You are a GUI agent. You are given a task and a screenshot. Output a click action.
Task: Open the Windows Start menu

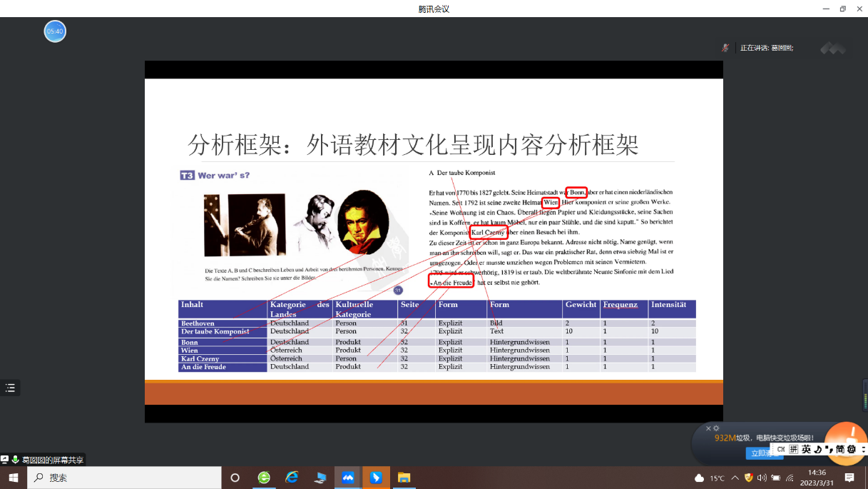point(13,478)
